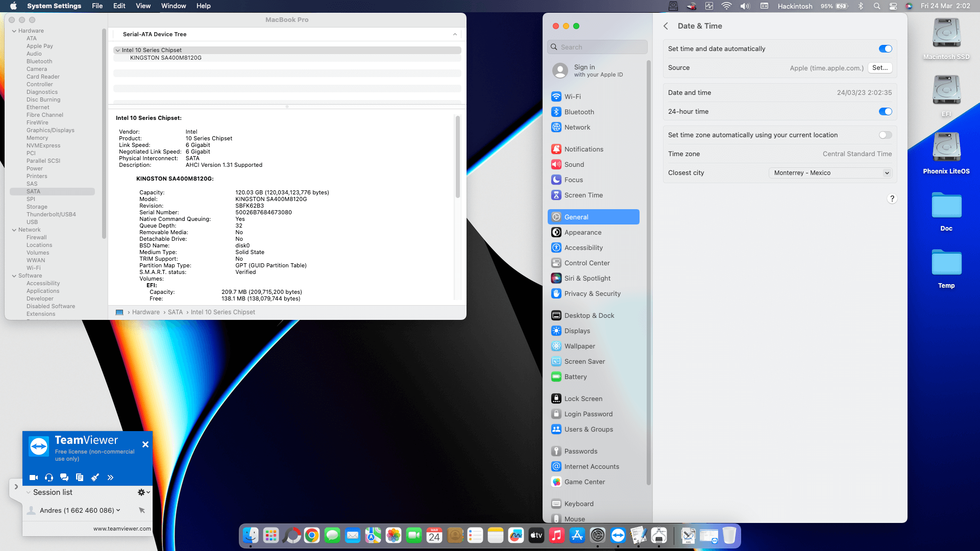The width and height of the screenshot is (980, 551).
Task: Open the Edit menu
Action: click(119, 6)
